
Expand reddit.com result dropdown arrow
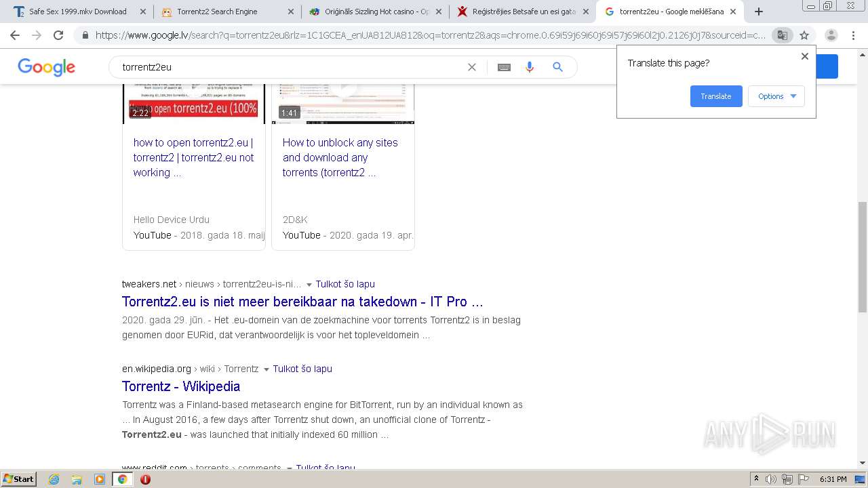pos(290,468)
